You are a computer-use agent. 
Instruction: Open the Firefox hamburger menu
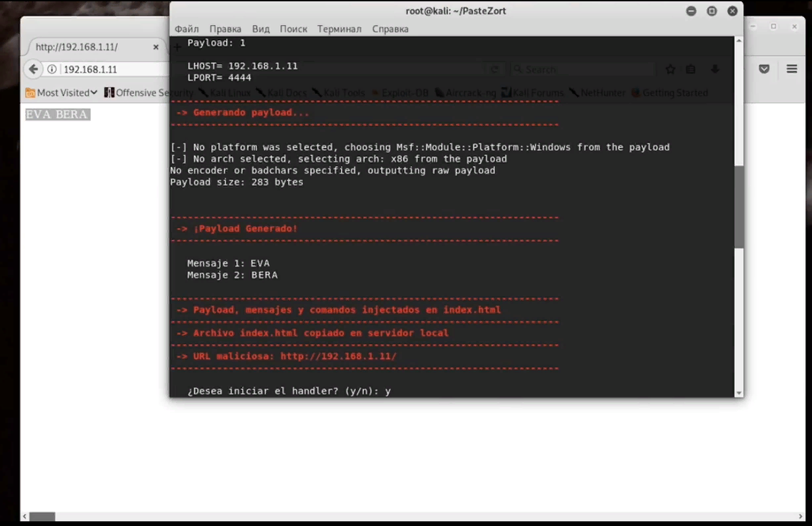792,69
